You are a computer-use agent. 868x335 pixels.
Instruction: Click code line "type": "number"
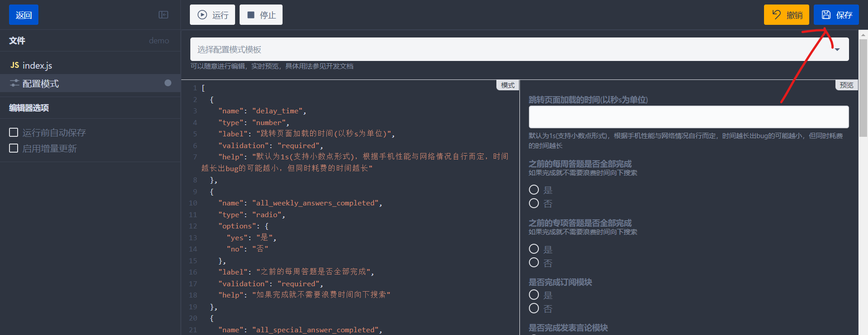(254, 123)
